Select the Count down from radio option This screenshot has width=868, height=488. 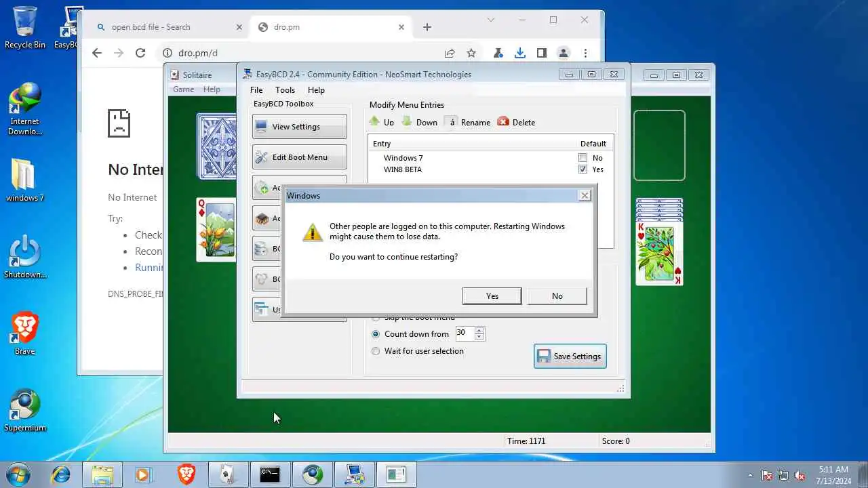(x=376, y=334)
